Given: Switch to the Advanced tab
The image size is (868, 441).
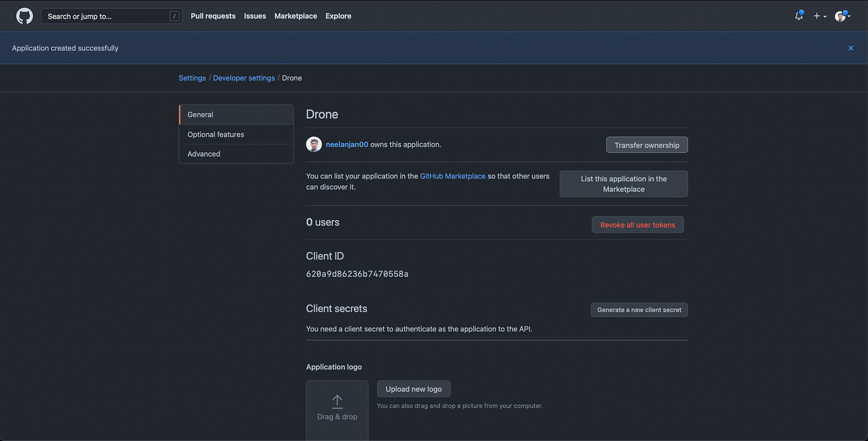Looking at the screenshot, I should pyautogui.click(x=236, y=154).
